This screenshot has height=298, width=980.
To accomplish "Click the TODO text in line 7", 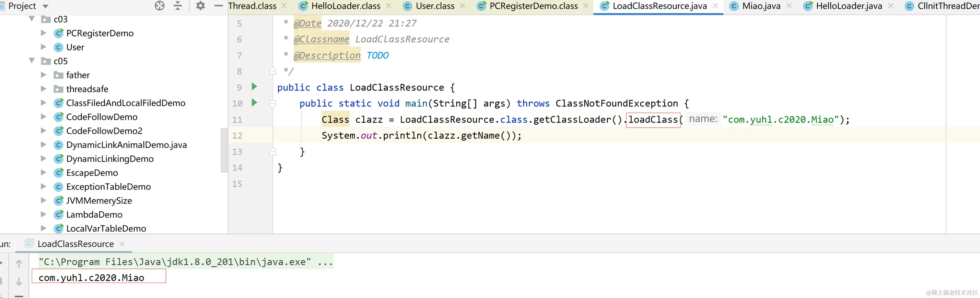I will 378,55.
